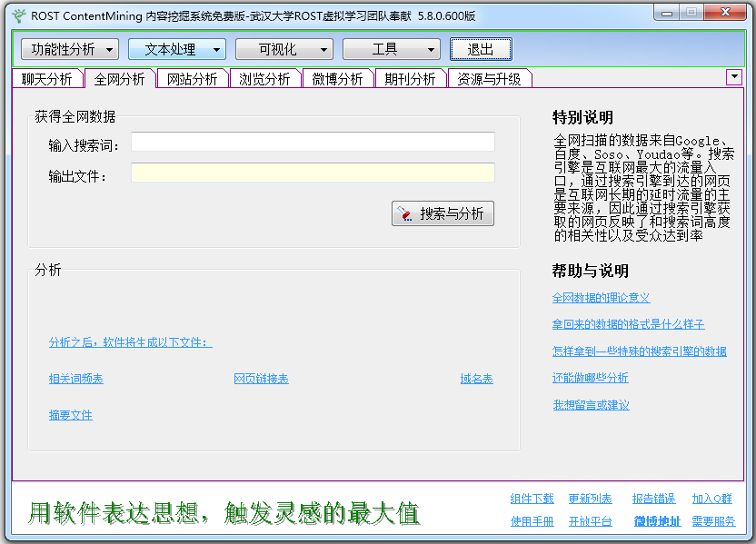Viewport: 756px width, 544px height.
Task: Open the 文本处理 dropdown menu
Action: [177, 49]
